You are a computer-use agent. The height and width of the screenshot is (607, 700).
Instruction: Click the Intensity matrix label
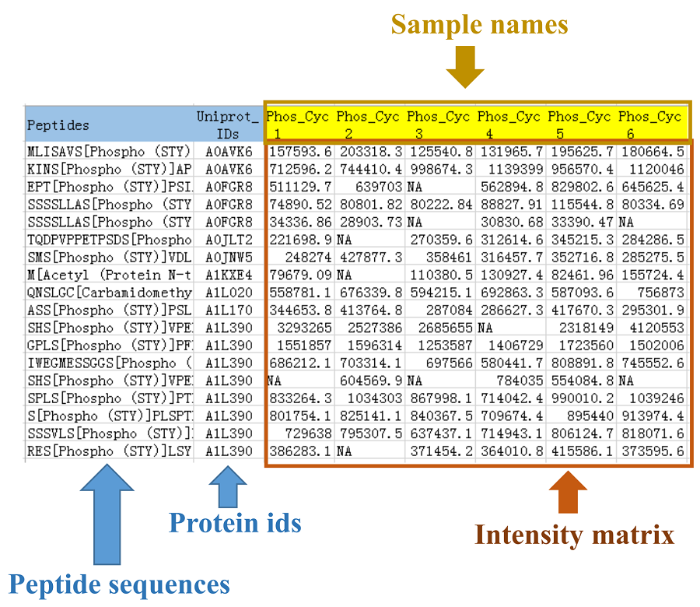point(574,535)
